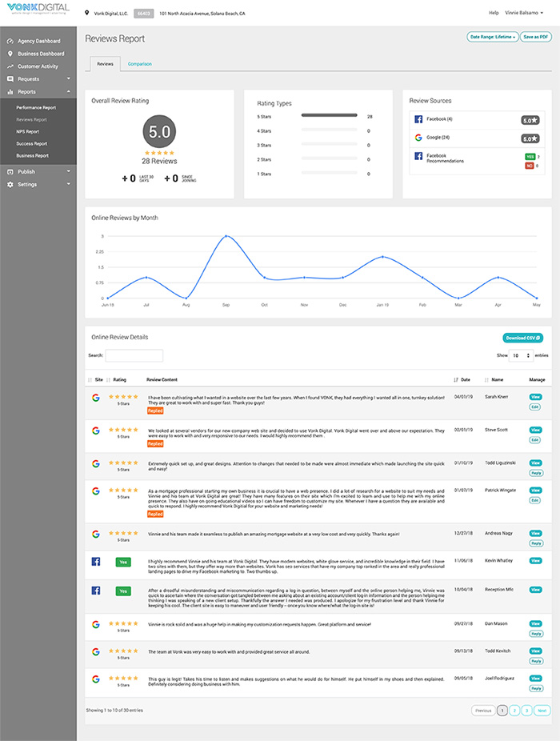This screenshot has width=560, height=741.
Task: Click the Vonk Digital logo
Action: [x=38, y=9]
